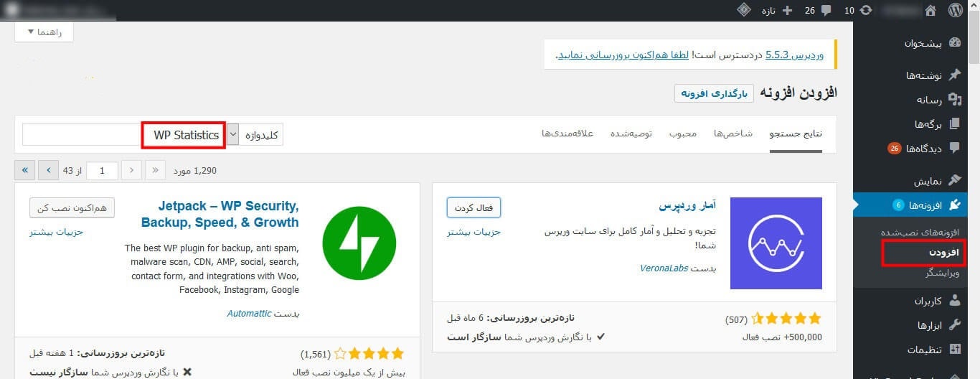This screenshot has height=379, width=980.
Task: Click the updates icon showing 10
Action: [867, 11]
